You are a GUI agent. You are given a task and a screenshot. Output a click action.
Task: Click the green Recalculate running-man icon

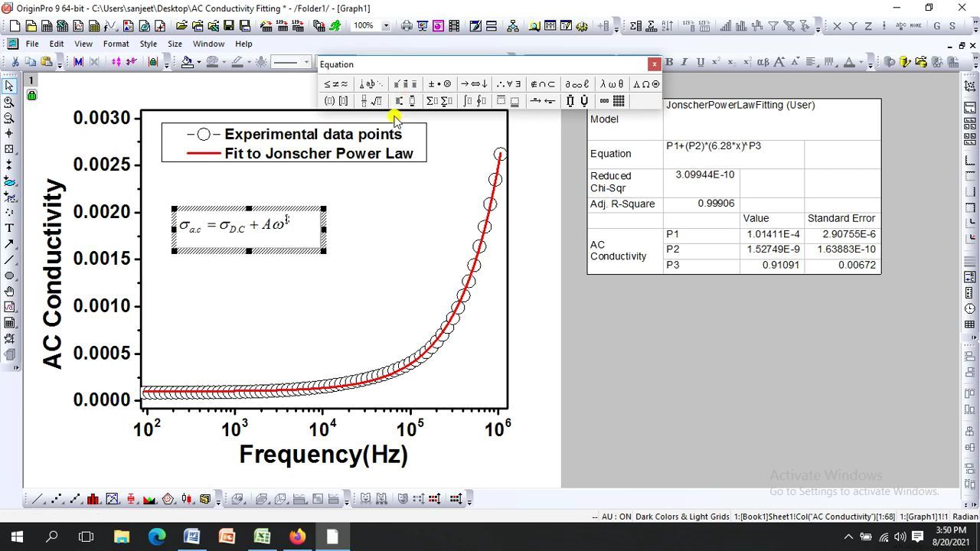tap(335, 25)
